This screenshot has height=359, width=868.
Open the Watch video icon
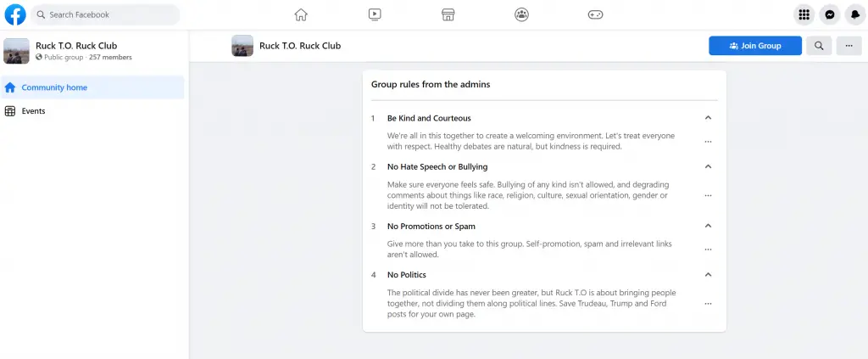(375, 15)
